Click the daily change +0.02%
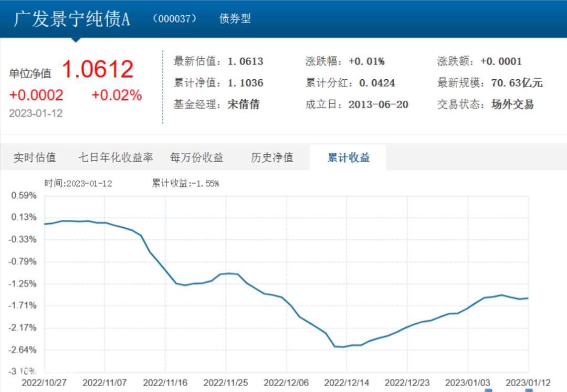 (x=117, y=96)
